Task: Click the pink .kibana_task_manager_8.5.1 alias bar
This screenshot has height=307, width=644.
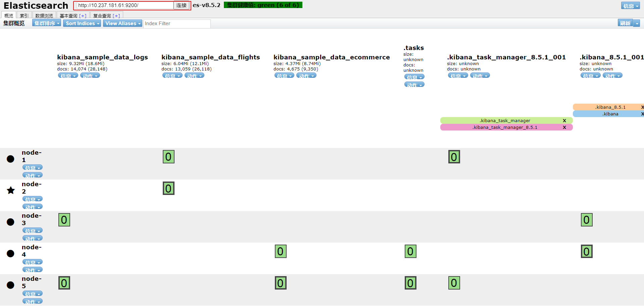Action: pos(506,127)
